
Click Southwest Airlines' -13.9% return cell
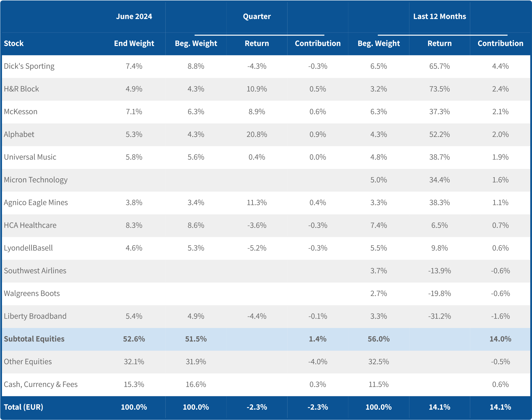click(439, 271)
